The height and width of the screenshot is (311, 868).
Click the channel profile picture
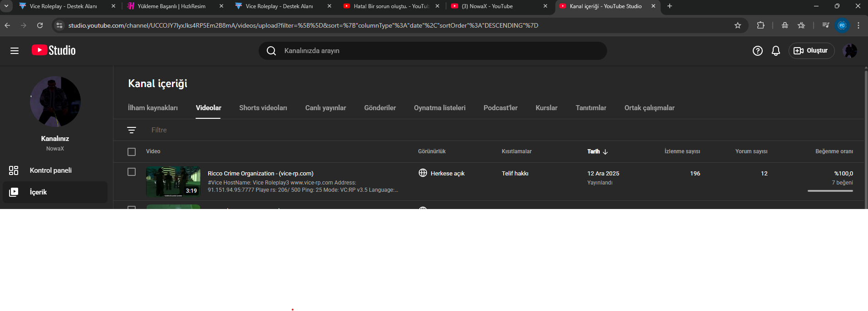click(55, 102)
